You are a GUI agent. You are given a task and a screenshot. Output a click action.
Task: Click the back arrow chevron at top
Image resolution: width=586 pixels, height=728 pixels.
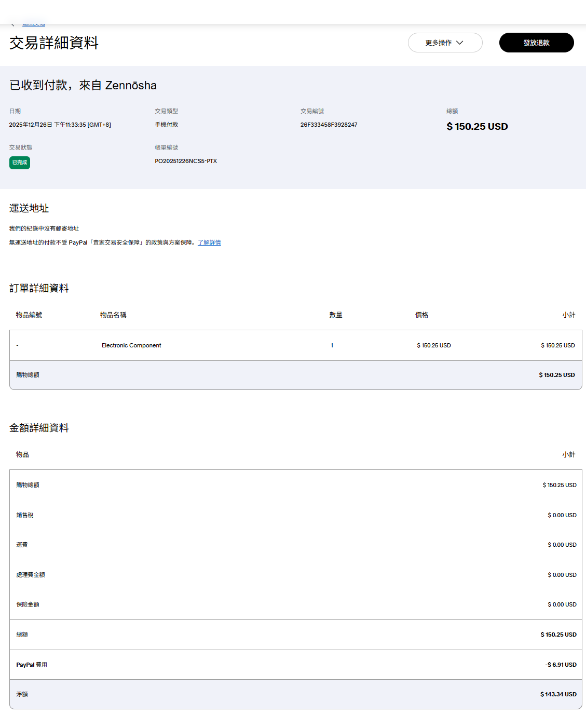(12, 25)
